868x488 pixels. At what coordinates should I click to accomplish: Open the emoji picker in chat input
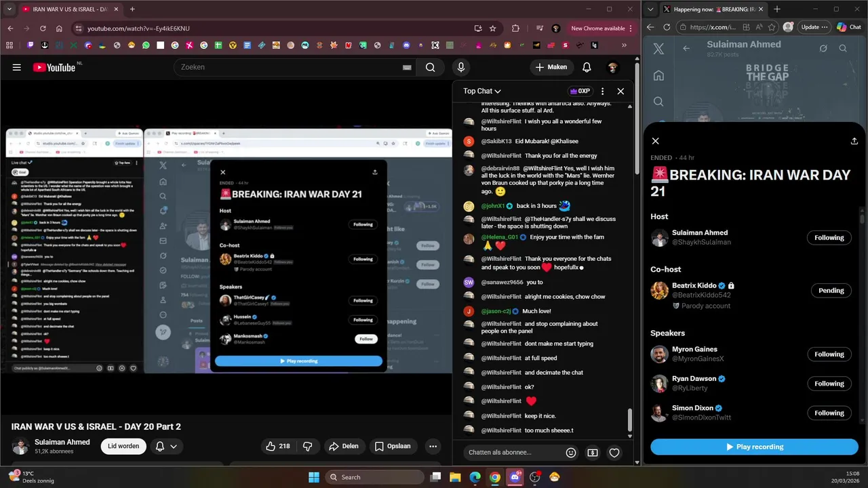(571, 453)
